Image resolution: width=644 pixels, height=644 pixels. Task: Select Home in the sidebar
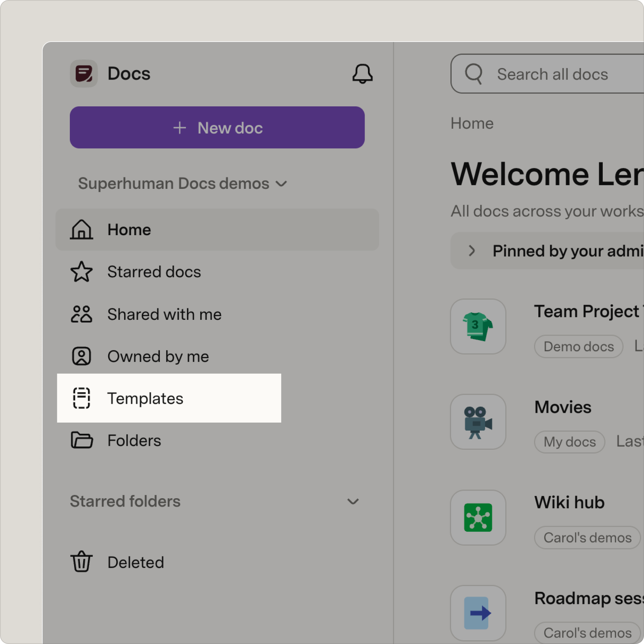pos(217,229)
